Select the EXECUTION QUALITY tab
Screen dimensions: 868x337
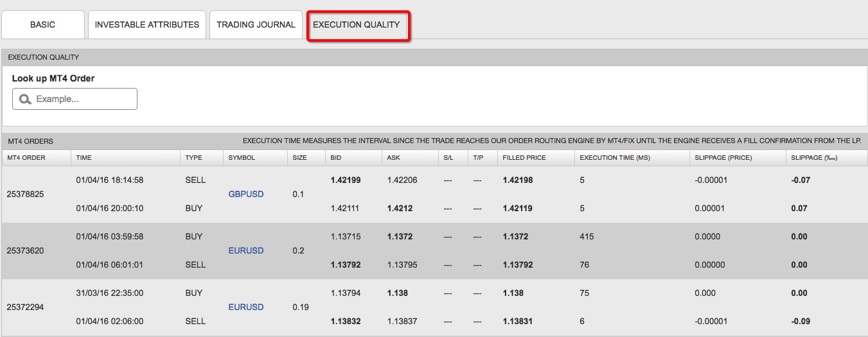[x=357, y=26]
